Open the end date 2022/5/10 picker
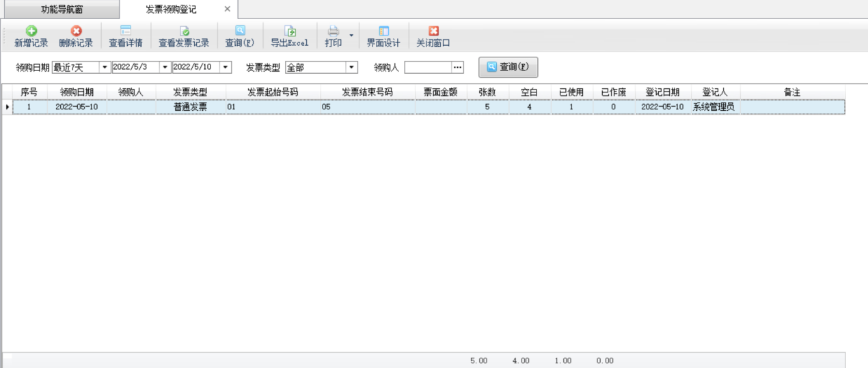The width and height of the screenshot is (868, 368). point(226,68)
